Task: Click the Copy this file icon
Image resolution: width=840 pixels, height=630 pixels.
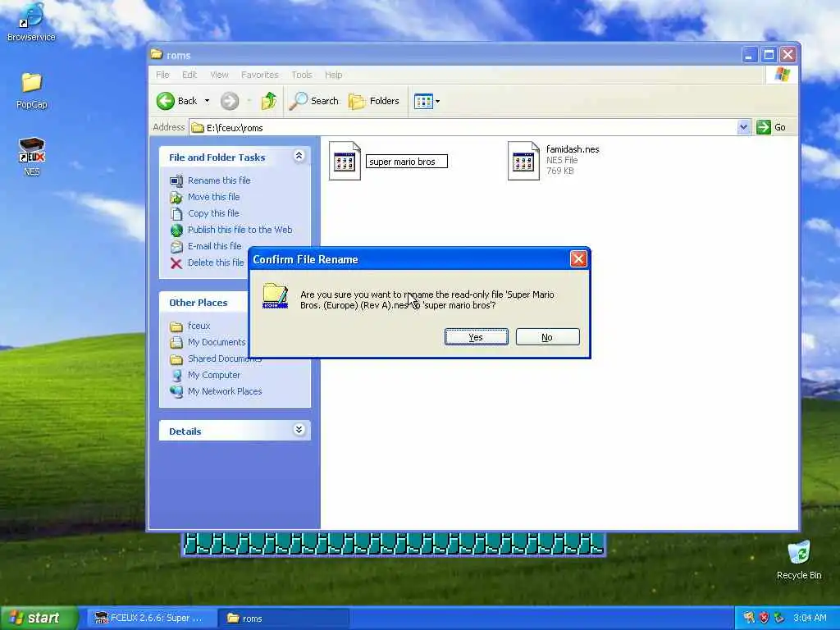Action: click(x=176, y=214)
